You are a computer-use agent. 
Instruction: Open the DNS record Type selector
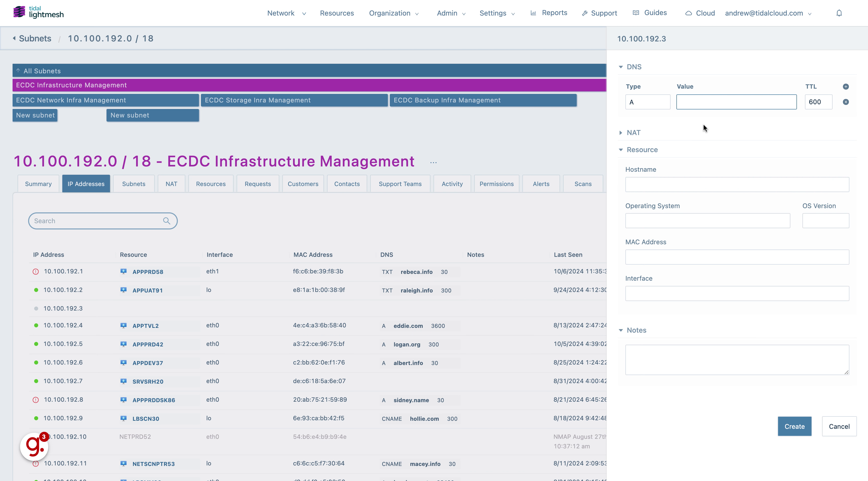[647, 102]
